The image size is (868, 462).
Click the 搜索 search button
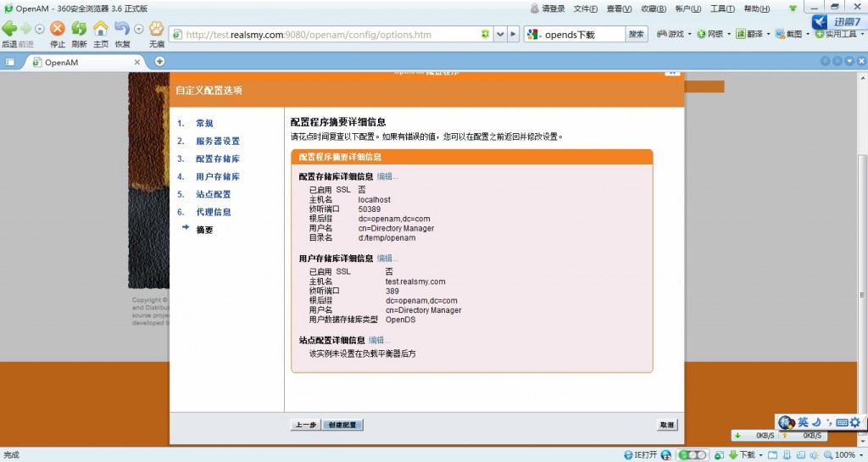636,34
